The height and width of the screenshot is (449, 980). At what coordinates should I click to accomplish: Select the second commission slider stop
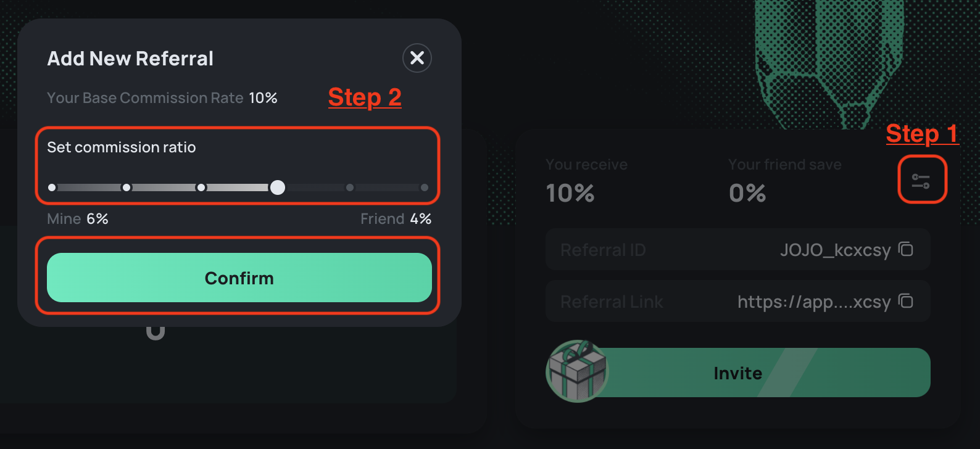(x=127, y=187)
